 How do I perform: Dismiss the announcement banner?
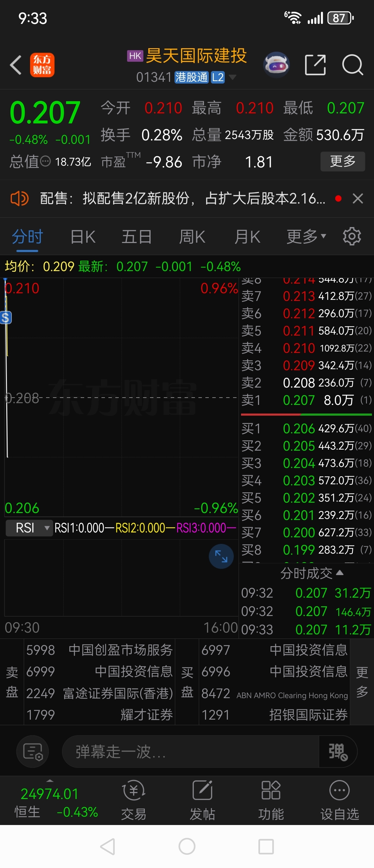pos(358,199)
